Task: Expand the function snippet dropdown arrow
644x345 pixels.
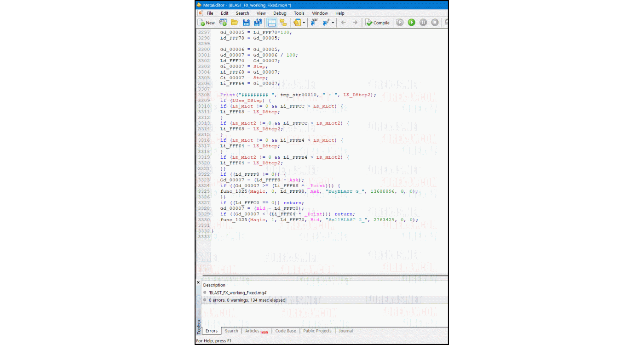Action: tap(333, 22)
